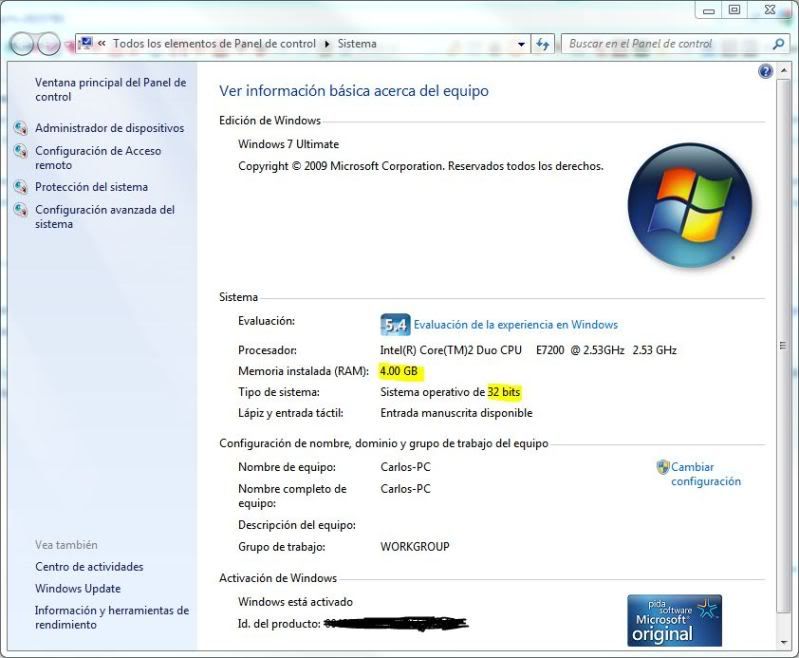The width and height of the screenshot is (799, 658).
Task: Click shield icon next to Configuración de Acceso remoto
Action: (x=20, y=151)
